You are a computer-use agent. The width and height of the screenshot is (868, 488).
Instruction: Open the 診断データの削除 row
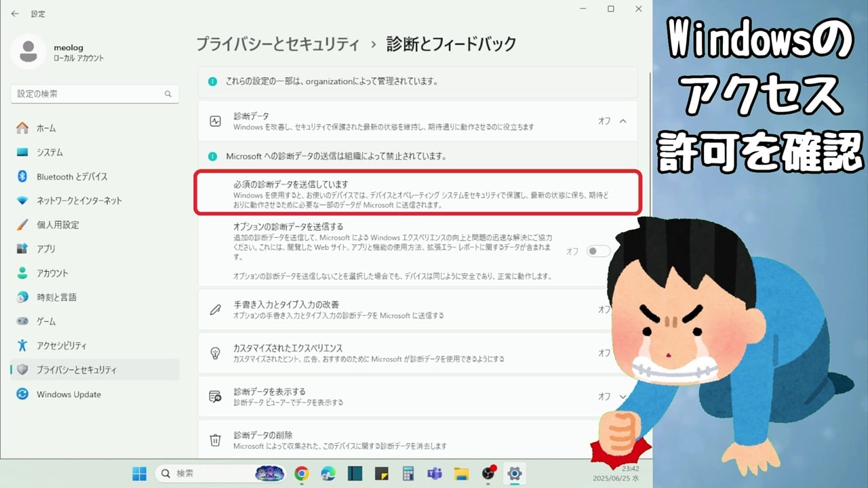[x=418, y=439]
